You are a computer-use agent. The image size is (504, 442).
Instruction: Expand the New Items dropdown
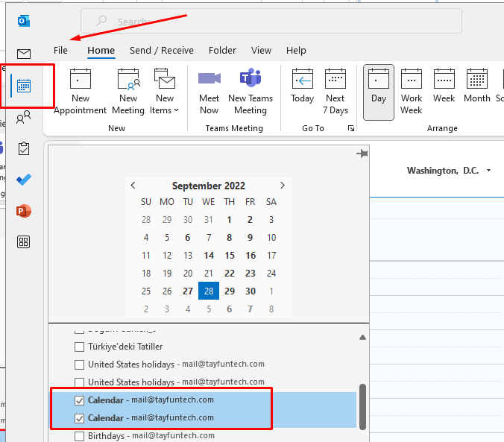165,92
